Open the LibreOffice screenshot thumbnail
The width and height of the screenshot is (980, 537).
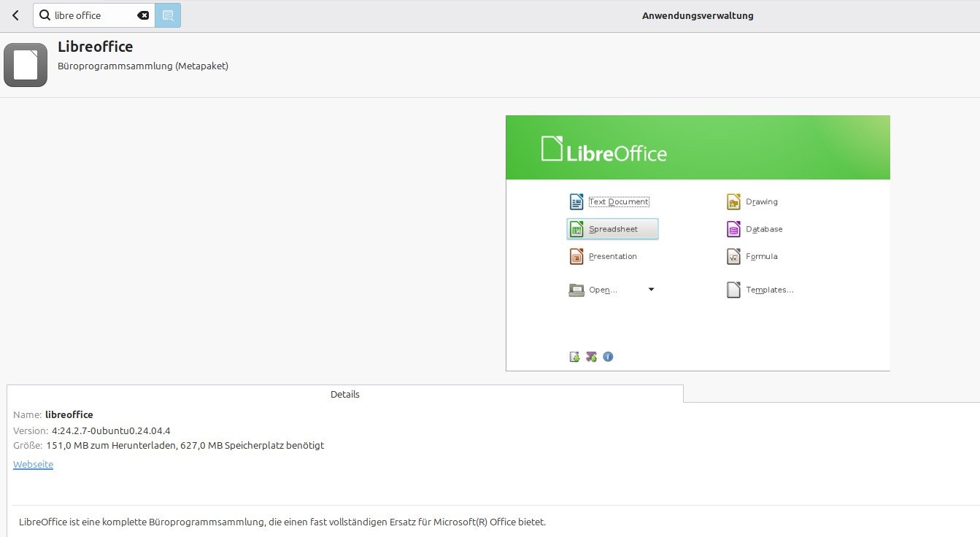(698, 243)
